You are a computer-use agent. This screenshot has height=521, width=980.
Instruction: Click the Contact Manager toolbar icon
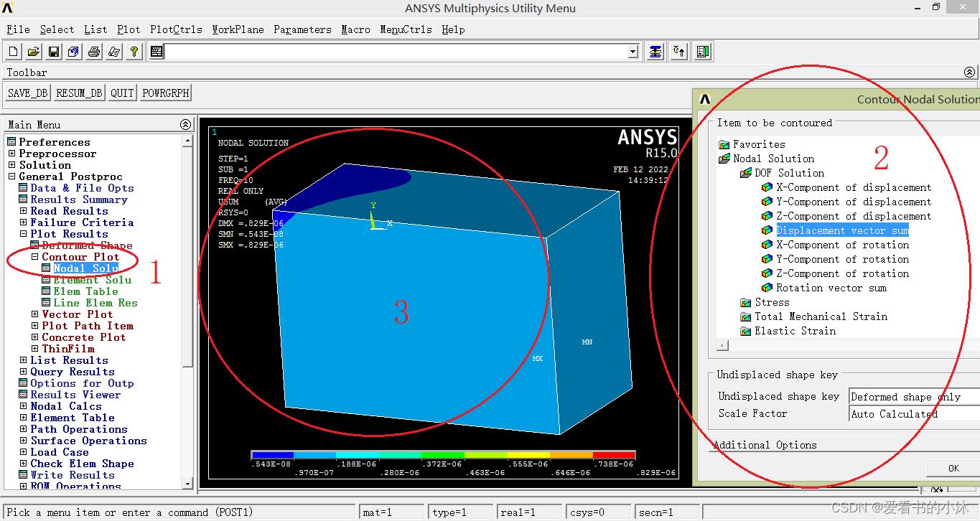click(703, 52)
